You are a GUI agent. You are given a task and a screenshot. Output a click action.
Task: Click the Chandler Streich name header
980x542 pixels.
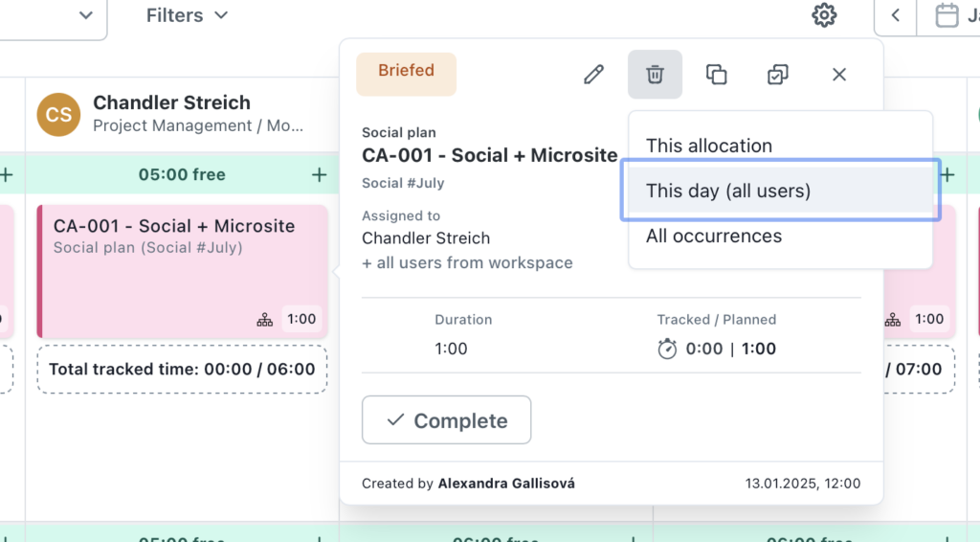pos(172,102)
